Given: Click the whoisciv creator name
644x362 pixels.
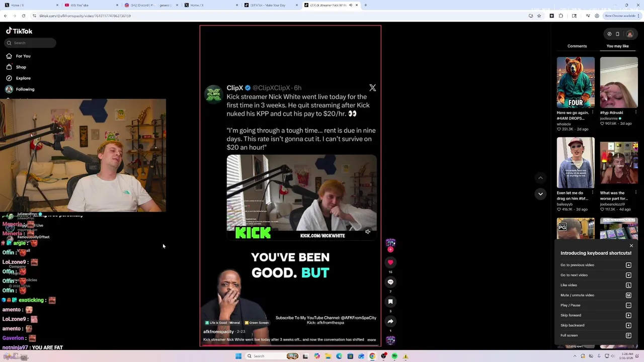Looking at the screenshot, I should coord(564,124).
